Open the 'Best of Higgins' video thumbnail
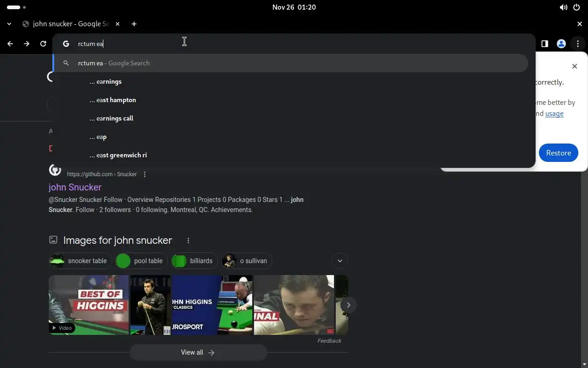 click(x=89, y=305)
